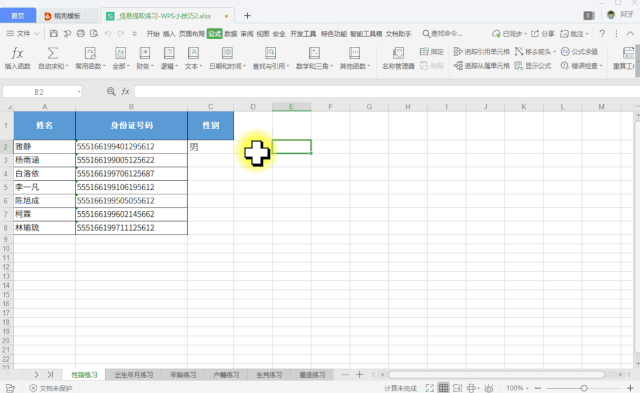
Task: Click the search command (查找命令) field
Action: tap(442, 33)
